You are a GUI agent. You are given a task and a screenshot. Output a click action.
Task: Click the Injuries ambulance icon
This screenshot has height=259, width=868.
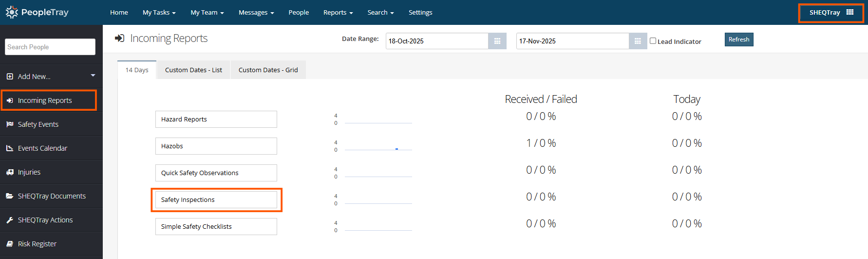(10, 172)
